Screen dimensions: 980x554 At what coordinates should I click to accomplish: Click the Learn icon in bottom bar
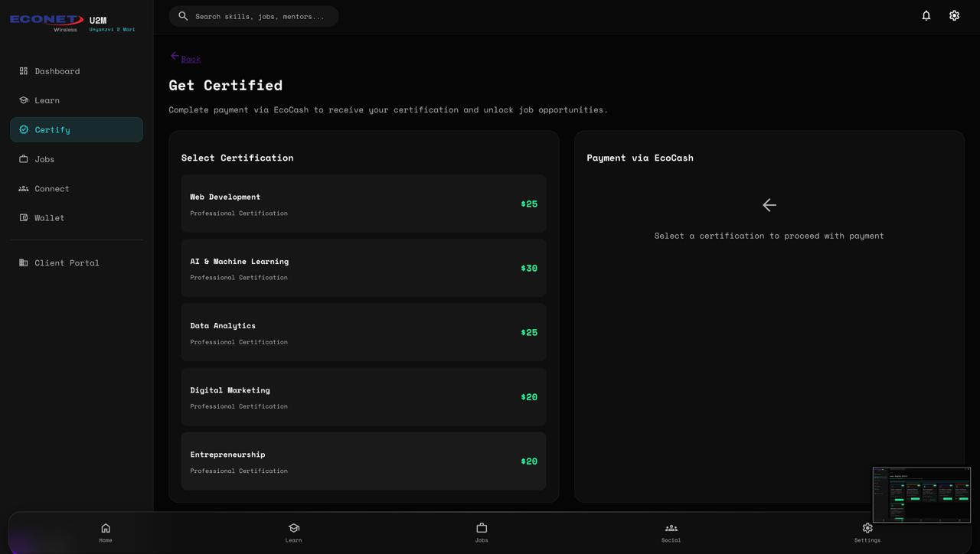(x=293, y=528)
